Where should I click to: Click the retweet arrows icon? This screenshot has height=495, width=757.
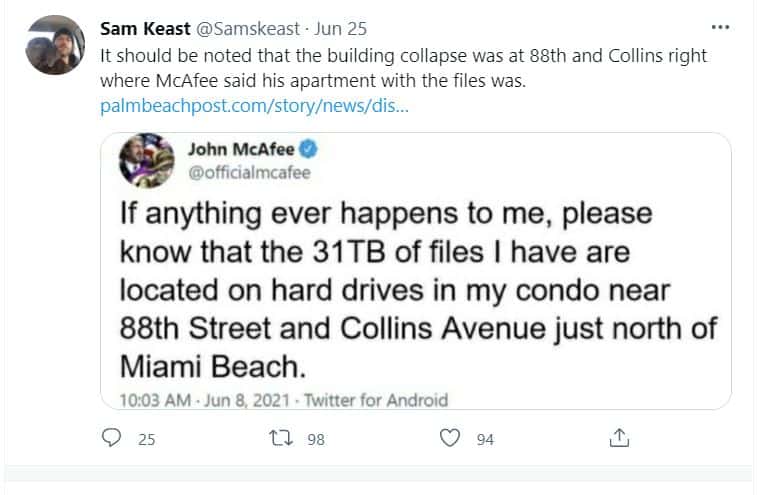point(281,438)
